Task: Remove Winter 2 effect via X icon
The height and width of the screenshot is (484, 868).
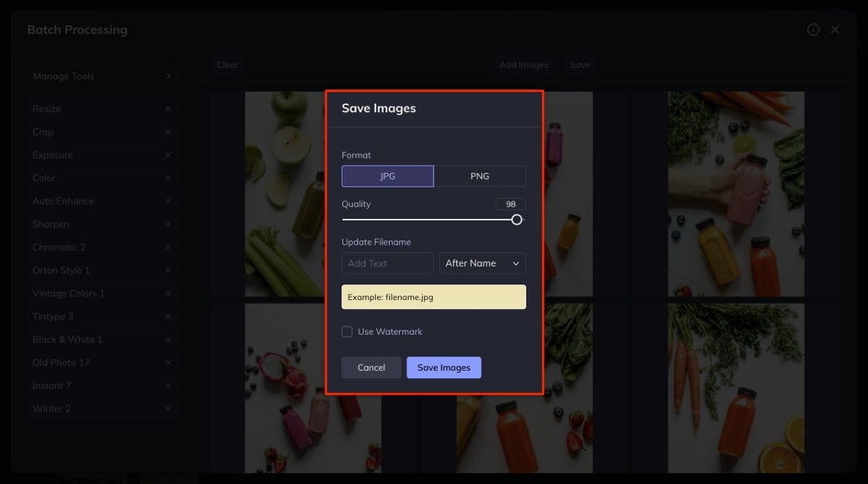Action: click(167, 409)
